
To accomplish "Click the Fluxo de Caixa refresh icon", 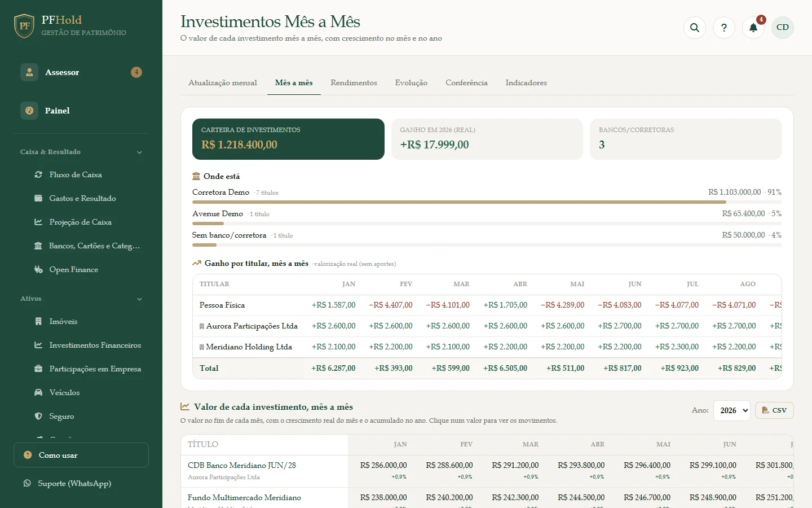I will [38, 175].
